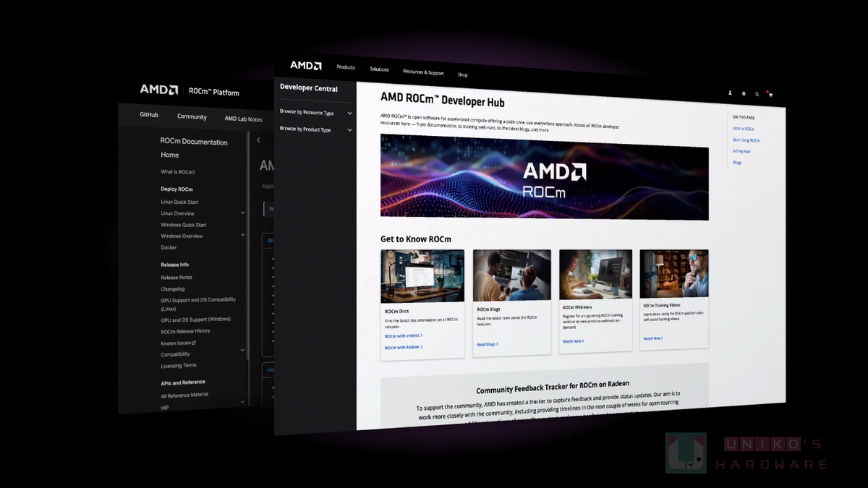Click the ROCm Training Videos card thumbnail
The height and width of the screenshot is (488, 868).
674,274
